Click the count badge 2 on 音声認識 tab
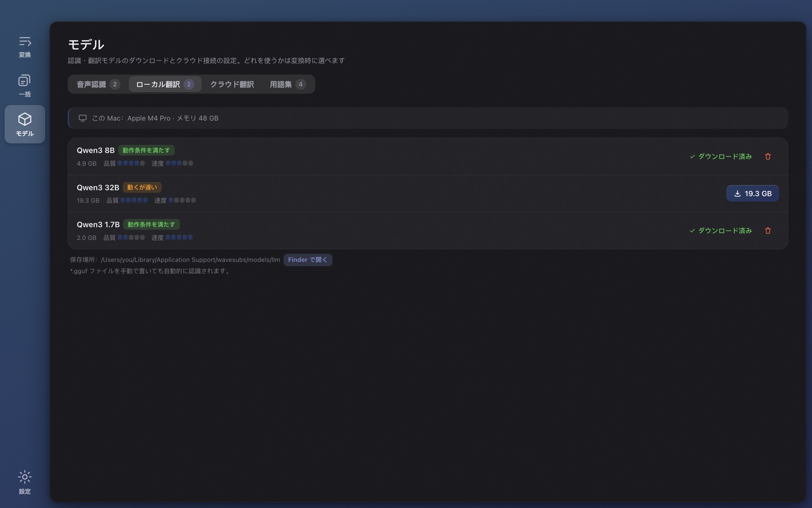The height and width of the screenshot is (508, 812). point(115,84)
